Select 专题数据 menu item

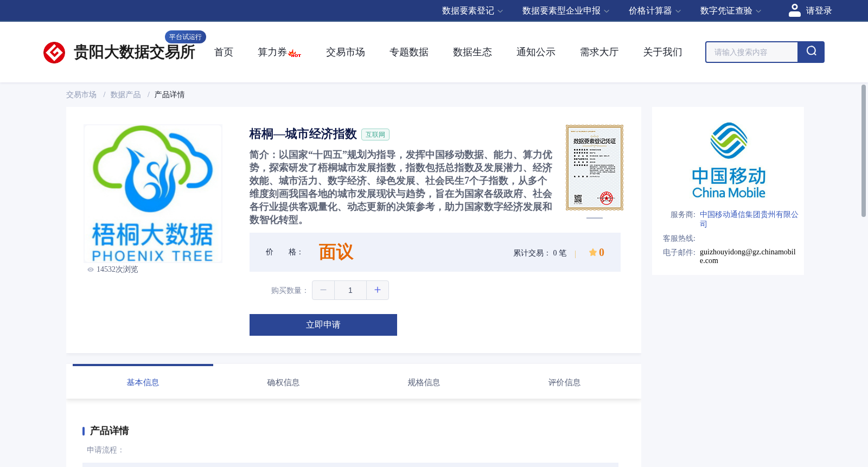coord(409,52)
